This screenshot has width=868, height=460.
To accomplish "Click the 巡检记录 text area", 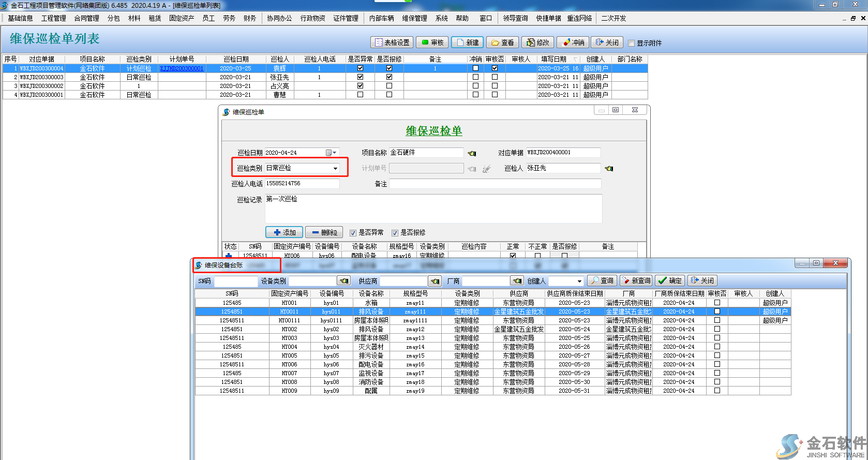I will (x=433, y=209).
